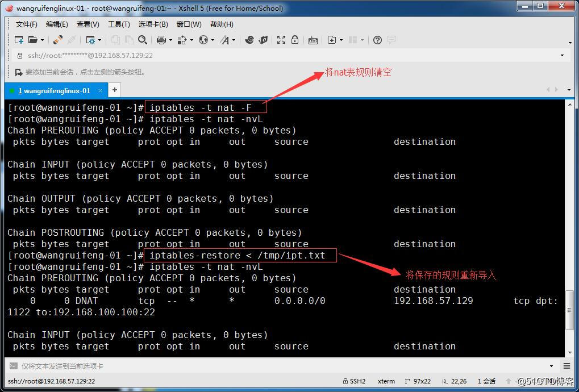
Task: Open the compose bar hamburger menu
Action: [x=567, y=366]
